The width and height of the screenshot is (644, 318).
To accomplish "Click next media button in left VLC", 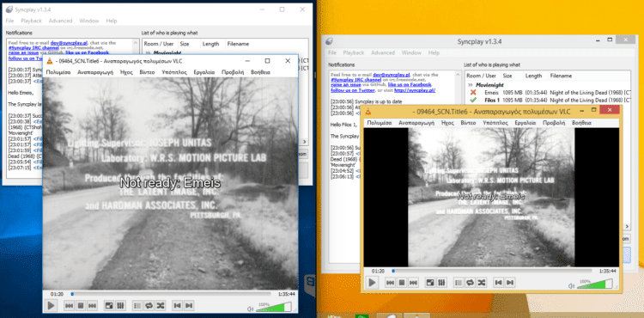I will tap(189, 306).
